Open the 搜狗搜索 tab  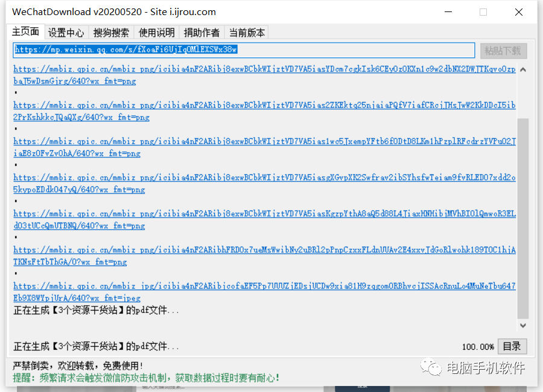111,33
